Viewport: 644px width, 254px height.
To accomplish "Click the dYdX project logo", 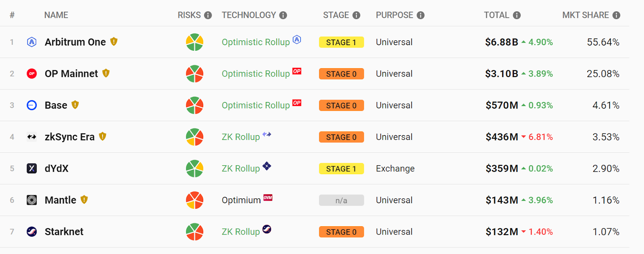I will coord(32,169).
